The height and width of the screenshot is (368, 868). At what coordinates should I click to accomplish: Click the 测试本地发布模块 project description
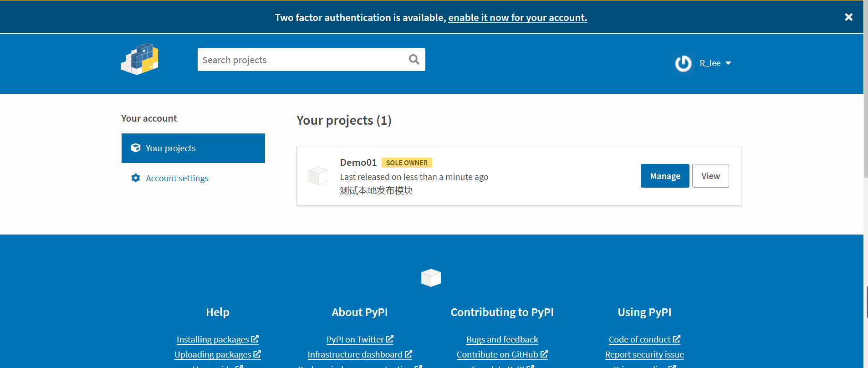coord(376,190)
